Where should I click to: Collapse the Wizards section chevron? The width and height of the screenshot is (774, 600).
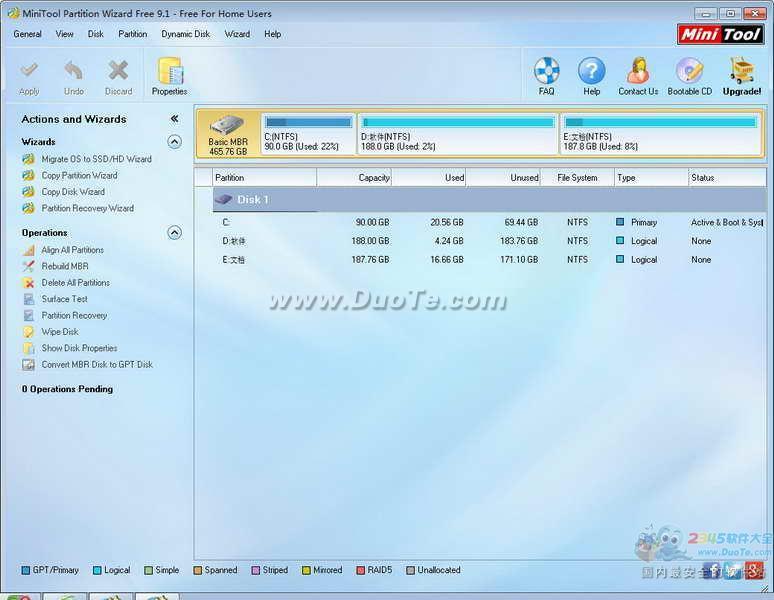coord(174,142)
